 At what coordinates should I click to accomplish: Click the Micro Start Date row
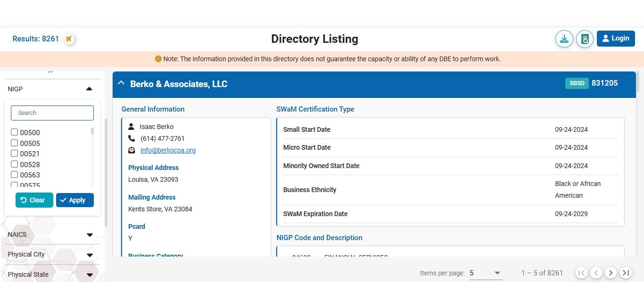pyautogui.click(x=450, y=147)
